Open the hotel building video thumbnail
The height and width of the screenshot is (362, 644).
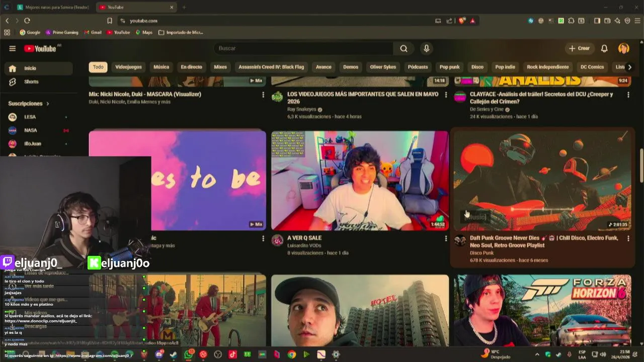point(360,311)
